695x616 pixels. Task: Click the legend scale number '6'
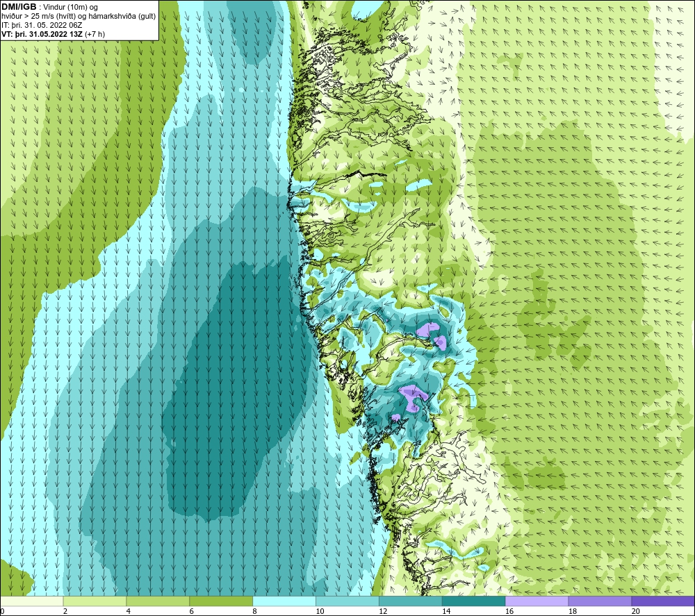pos(192,611)
